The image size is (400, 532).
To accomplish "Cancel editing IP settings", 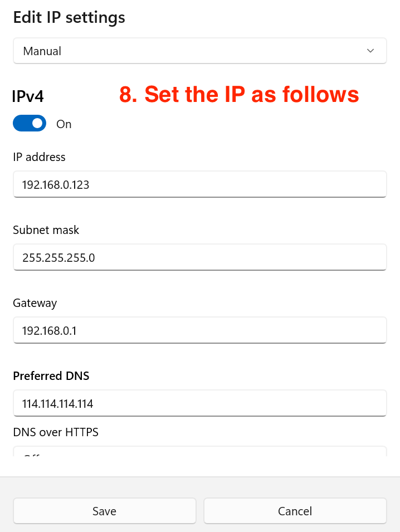I will [295, 511].
